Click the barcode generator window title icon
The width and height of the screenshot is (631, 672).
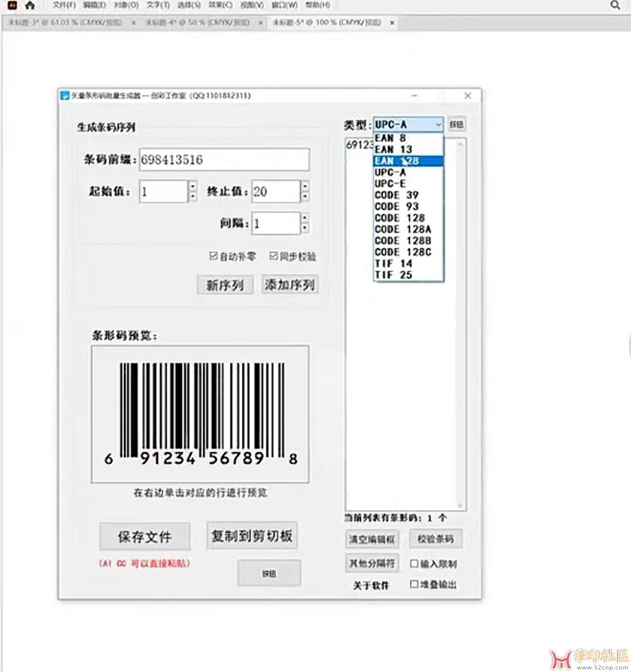(65, 95)
